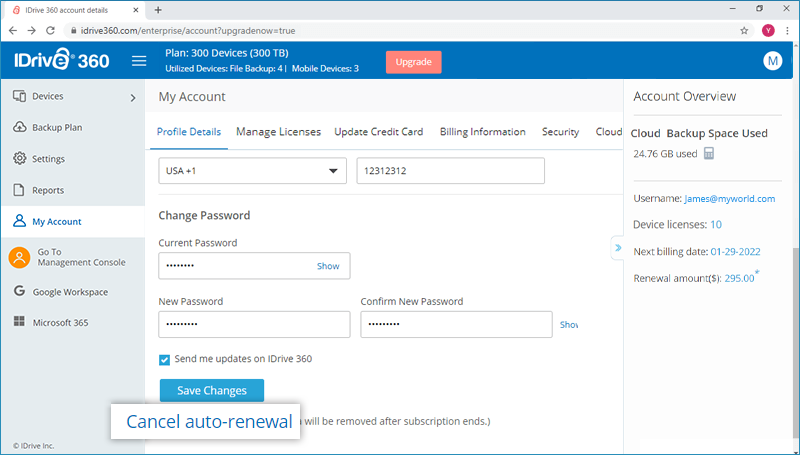Click the IDrive 360 logo
800x455 pixels.
(x=62, y=61)
